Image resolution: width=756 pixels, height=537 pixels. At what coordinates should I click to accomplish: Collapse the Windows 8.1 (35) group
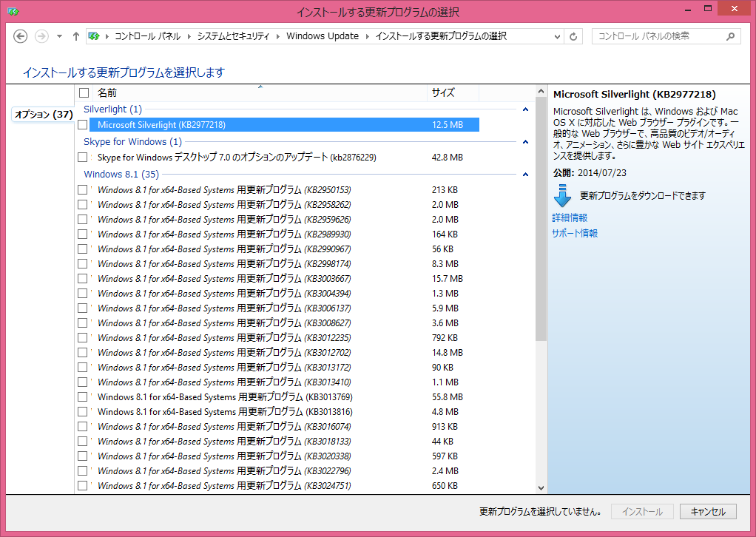525,174
